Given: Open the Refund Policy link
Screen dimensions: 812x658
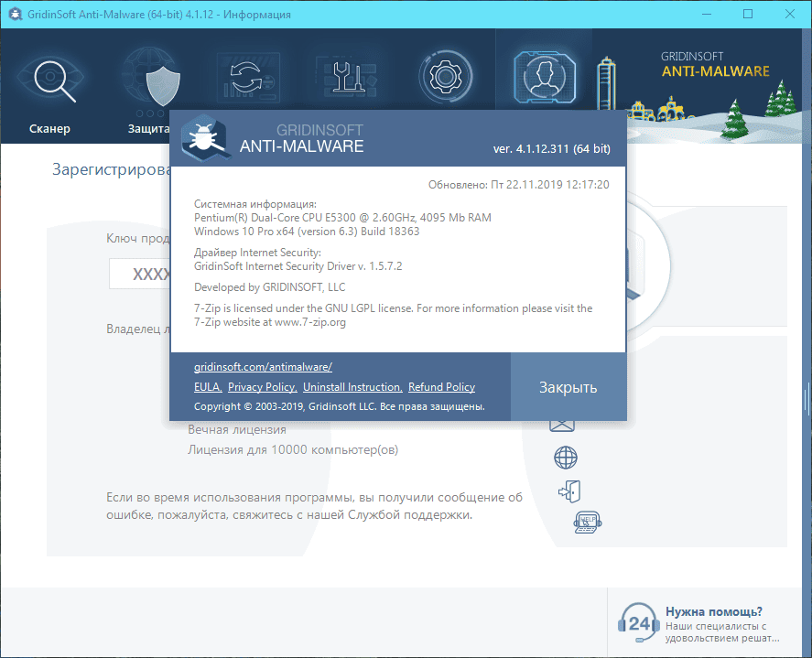Looking at the screenshot, I should click(442, 387).
